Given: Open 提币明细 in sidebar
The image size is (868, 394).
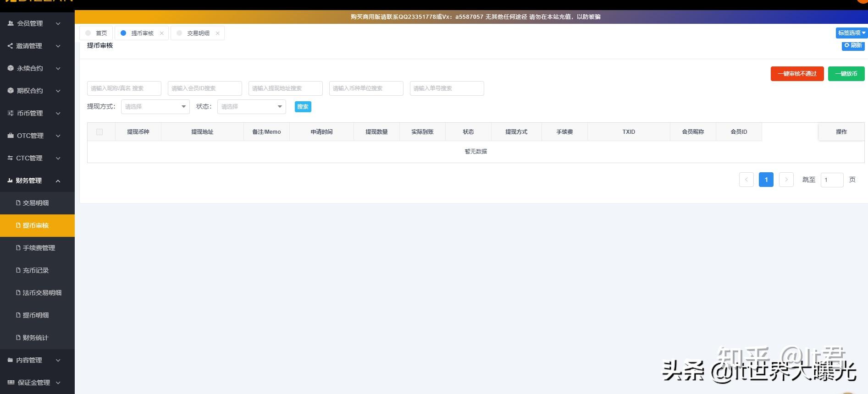Looking at the screenshot, I should [37, 315].
